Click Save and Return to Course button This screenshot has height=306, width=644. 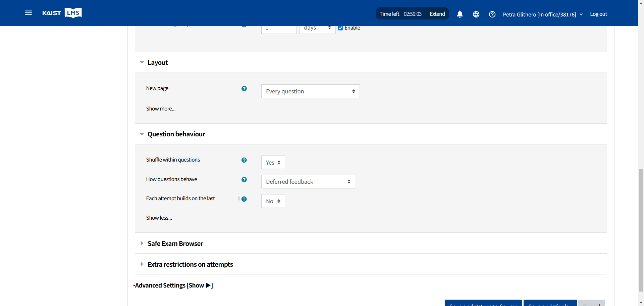click(483, 303)
